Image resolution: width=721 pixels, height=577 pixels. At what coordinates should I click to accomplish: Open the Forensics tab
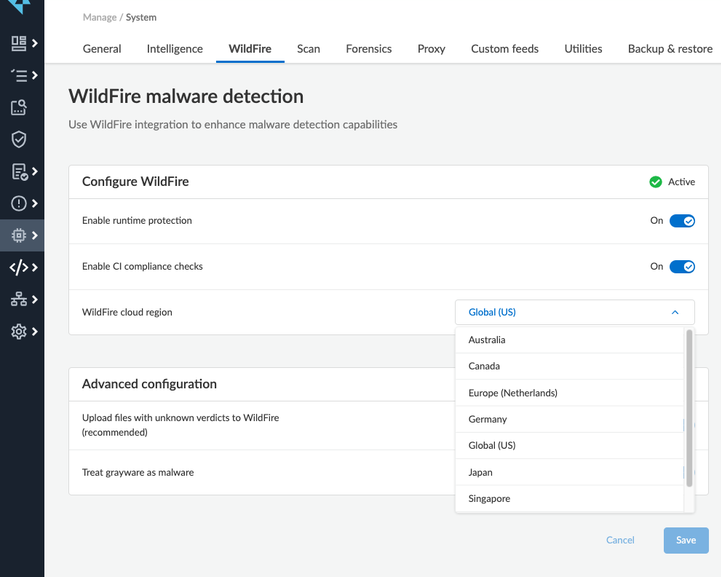369,49
